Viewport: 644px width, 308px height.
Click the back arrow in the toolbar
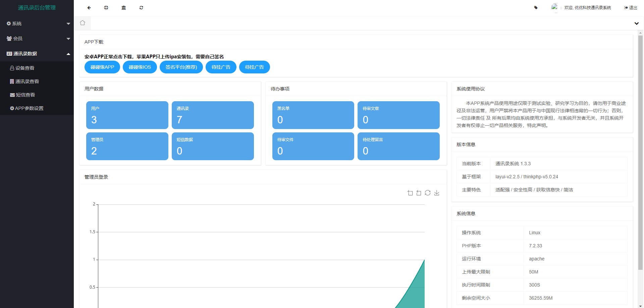(89, 7)
